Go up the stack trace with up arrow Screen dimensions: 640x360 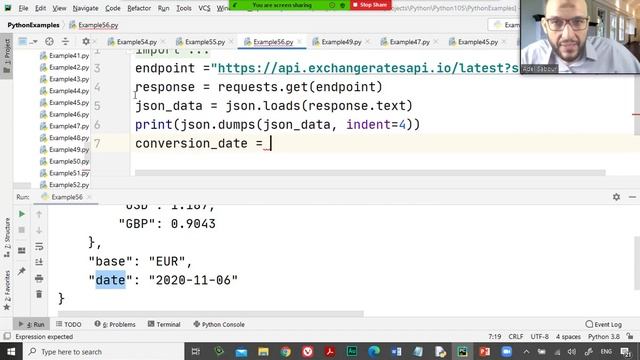coord(39,214)
